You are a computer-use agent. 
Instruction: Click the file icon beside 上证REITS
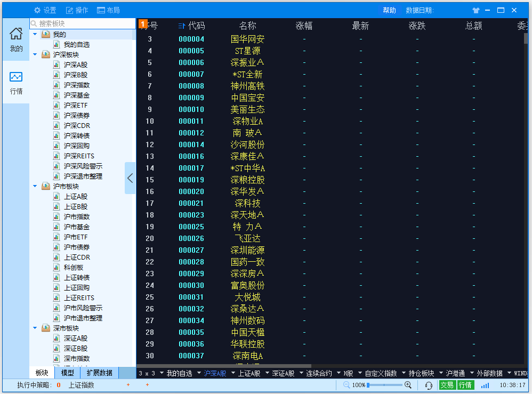point(57,297)
